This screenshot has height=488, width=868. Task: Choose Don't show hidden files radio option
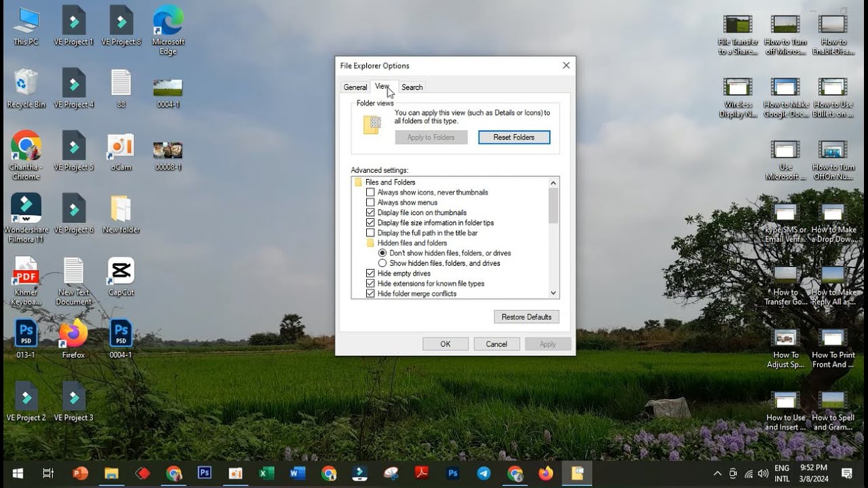tap(382, 253)
